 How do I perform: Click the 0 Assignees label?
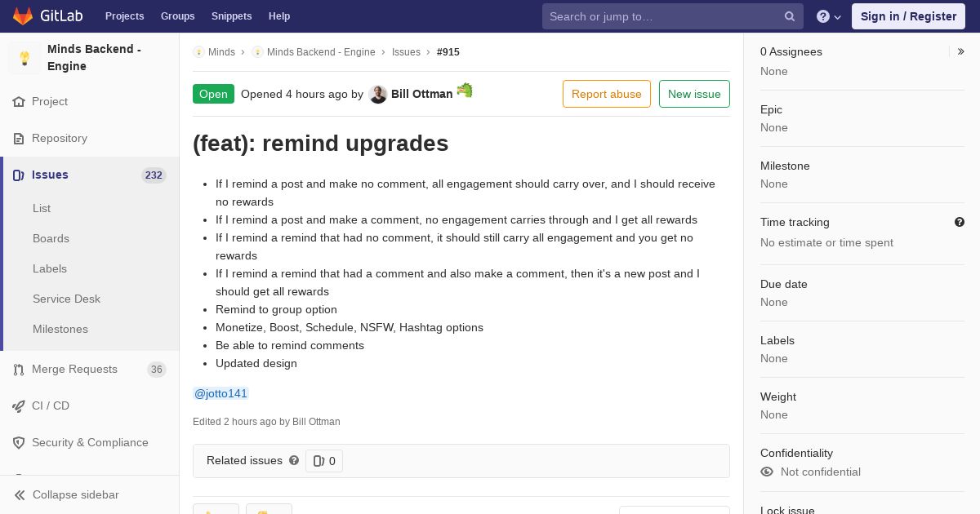pos(791,51)
